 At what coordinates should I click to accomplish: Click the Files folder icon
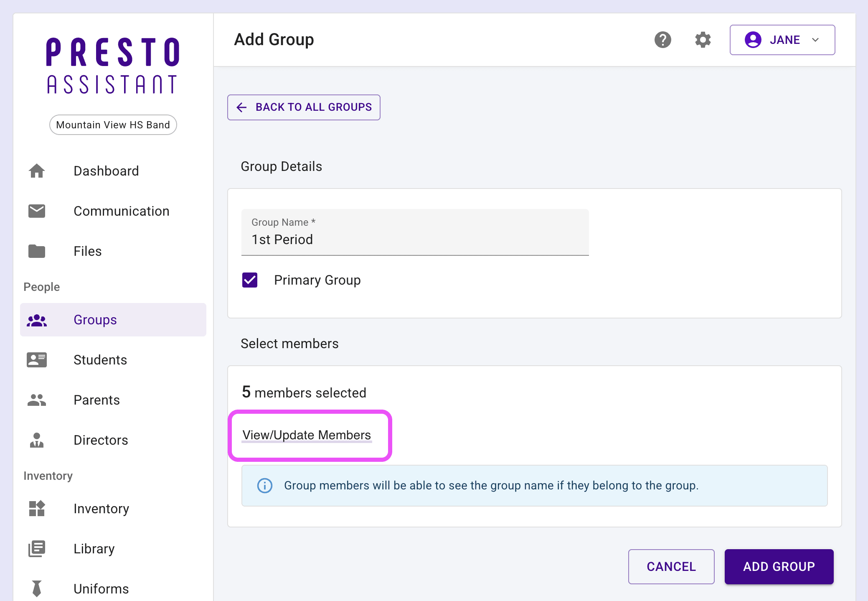(x=37, y=251)
